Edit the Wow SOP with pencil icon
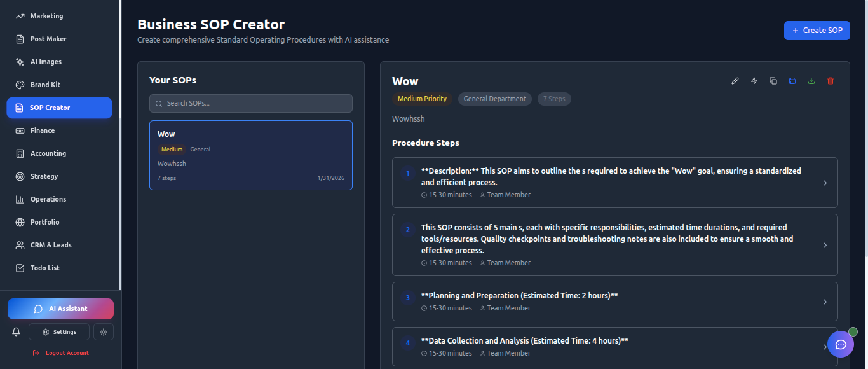The height and width of the screenshot is (369, 868). pyautogui.click(x=735, y=81)
